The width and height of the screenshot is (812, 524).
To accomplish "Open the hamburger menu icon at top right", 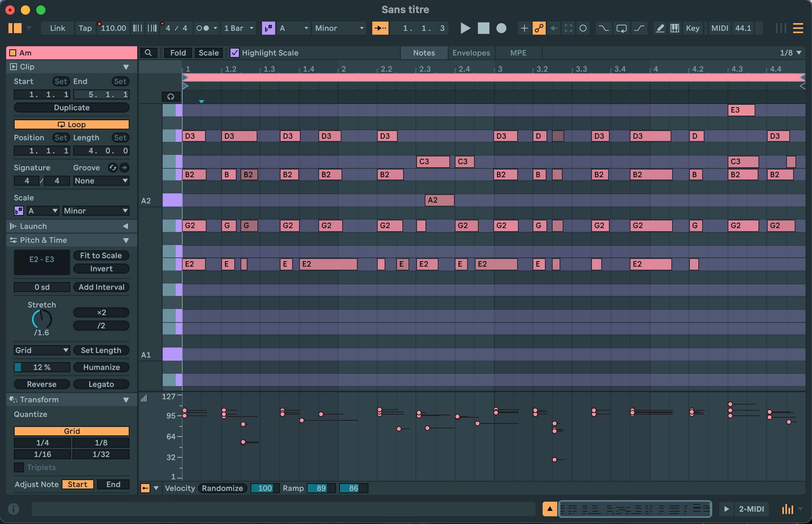I will tap(798, 28).
